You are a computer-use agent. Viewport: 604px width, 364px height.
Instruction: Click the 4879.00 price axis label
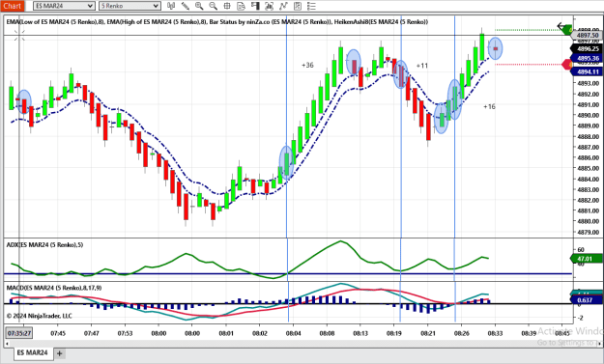[x=588, y=233]
